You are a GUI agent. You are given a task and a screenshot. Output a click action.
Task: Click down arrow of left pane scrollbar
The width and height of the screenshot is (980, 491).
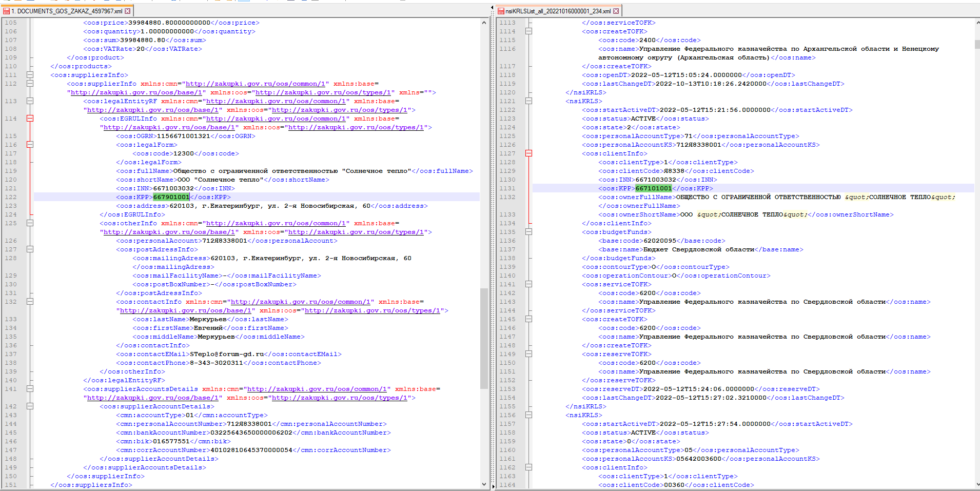click(x=484, y=484)
